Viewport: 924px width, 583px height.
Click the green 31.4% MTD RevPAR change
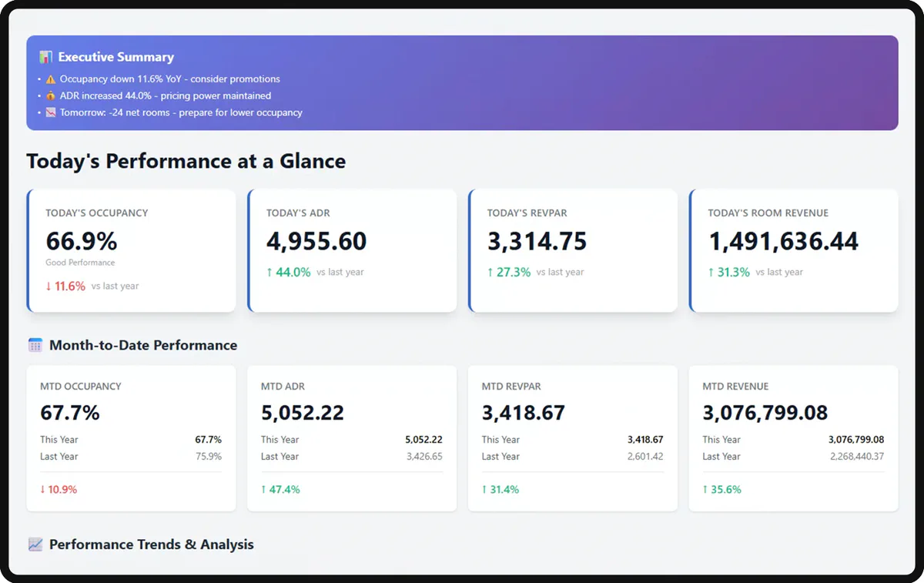click(500, 489)
